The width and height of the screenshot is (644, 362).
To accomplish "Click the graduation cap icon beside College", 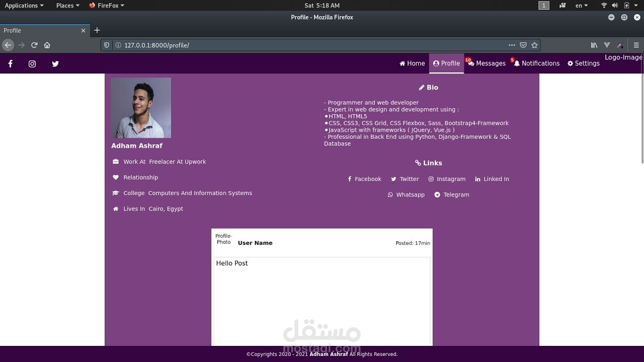I will (x=115, y=193).
